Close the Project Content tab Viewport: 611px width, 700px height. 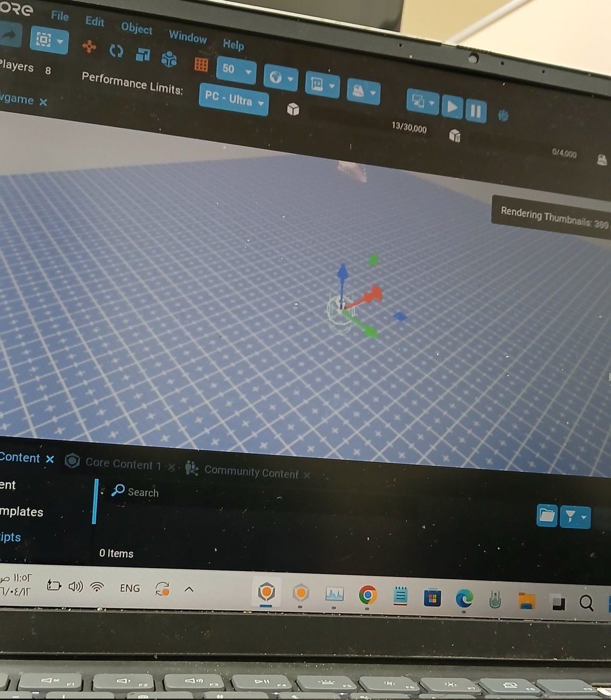(x=50, y=459)
